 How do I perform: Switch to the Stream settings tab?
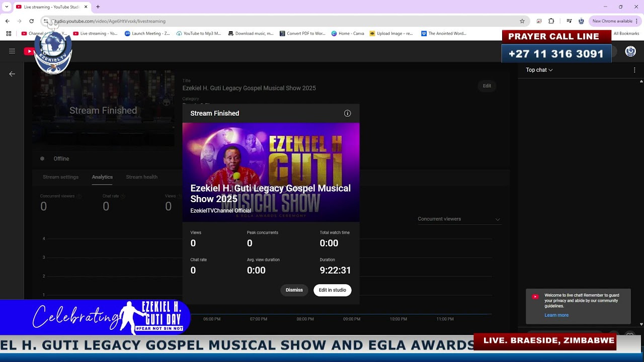(x=60, y=177)
